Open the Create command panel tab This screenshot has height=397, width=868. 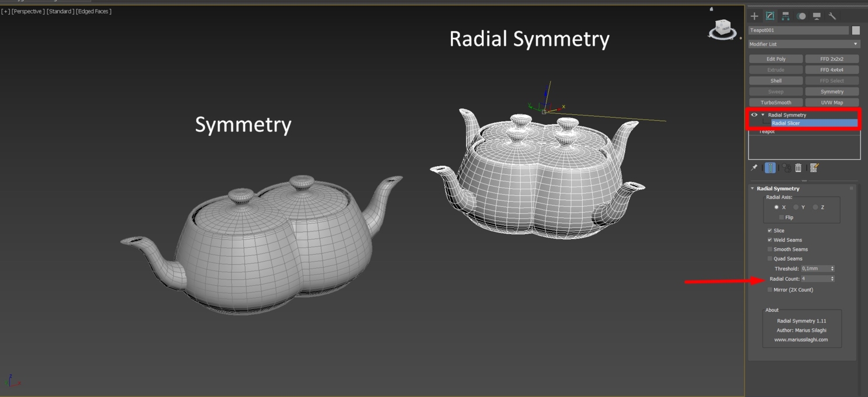[x=754, y=16]
